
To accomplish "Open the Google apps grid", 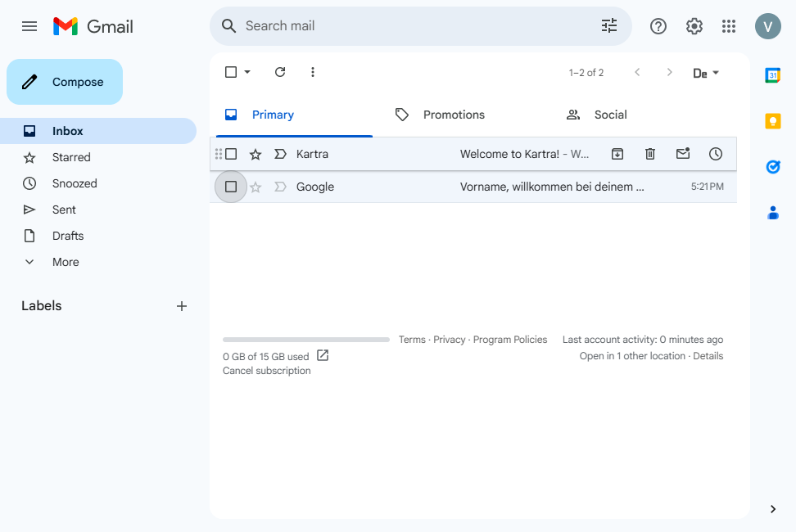I will (x=729, y=26).
